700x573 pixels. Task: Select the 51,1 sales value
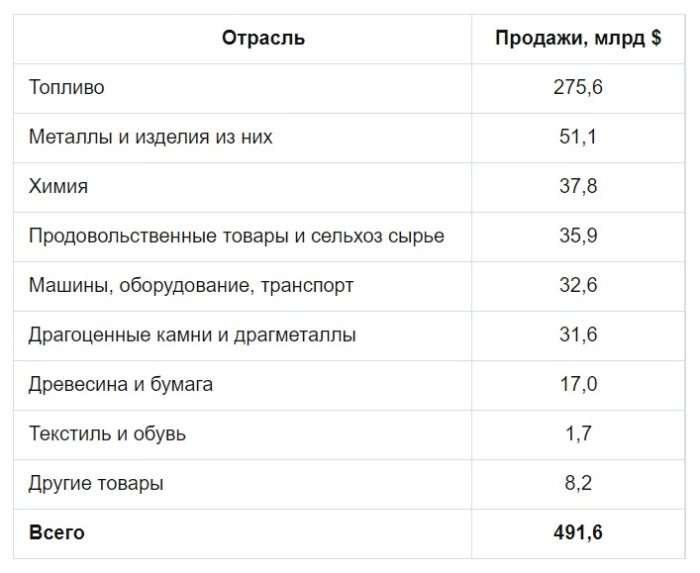(578, 137)
